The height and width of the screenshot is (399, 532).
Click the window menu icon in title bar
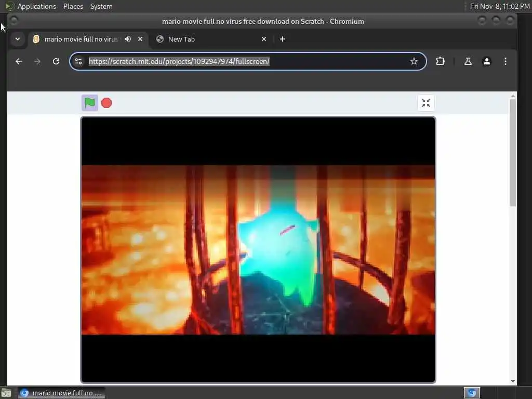coord(14,21)
